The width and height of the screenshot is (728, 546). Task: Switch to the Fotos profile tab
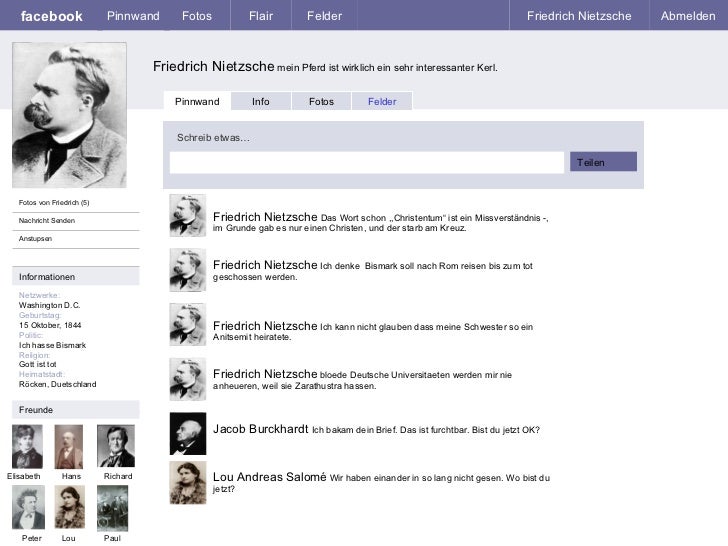tap(321, 101)
